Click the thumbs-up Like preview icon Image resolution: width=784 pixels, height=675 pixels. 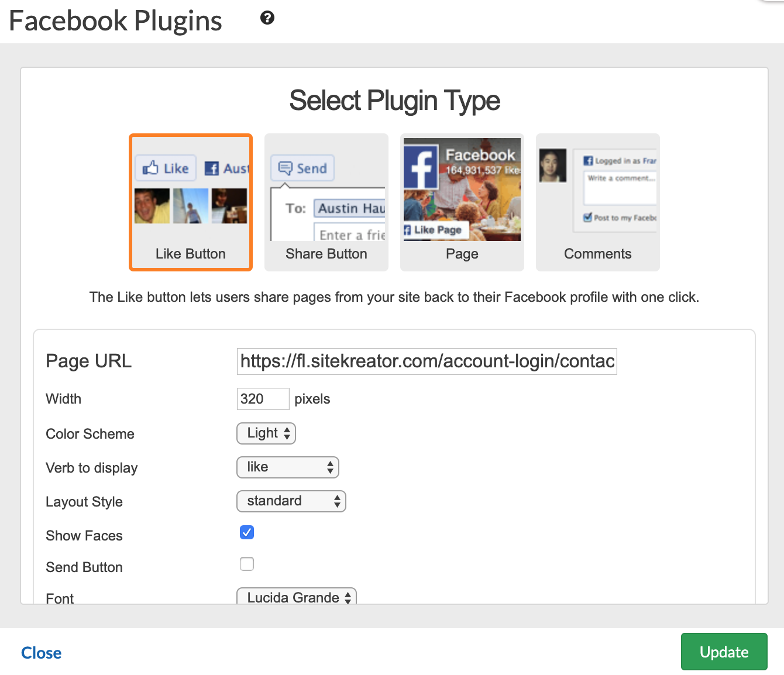[x=151, y=168]
